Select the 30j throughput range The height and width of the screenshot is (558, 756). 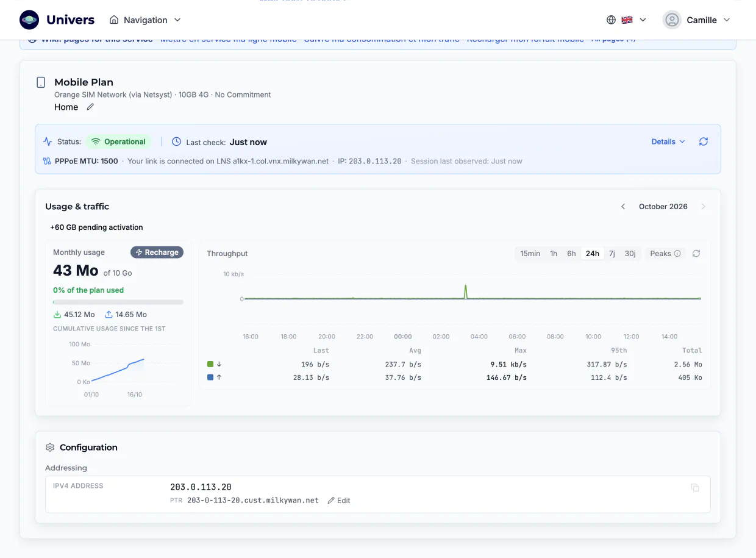click(x=630, y=254)
